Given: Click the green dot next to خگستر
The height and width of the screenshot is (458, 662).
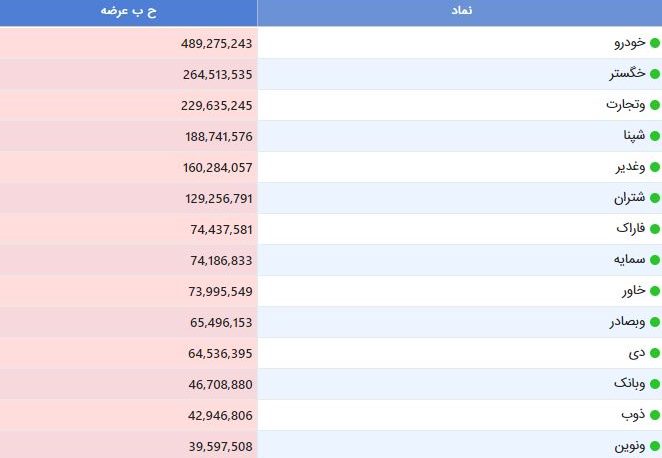Looking at the screenshot, I should click(654, 74).
